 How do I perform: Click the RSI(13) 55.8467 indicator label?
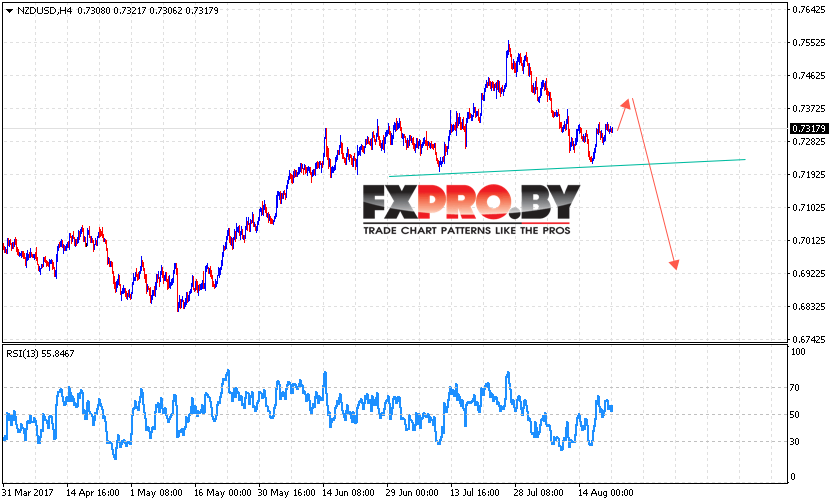(x=40, y=353)
